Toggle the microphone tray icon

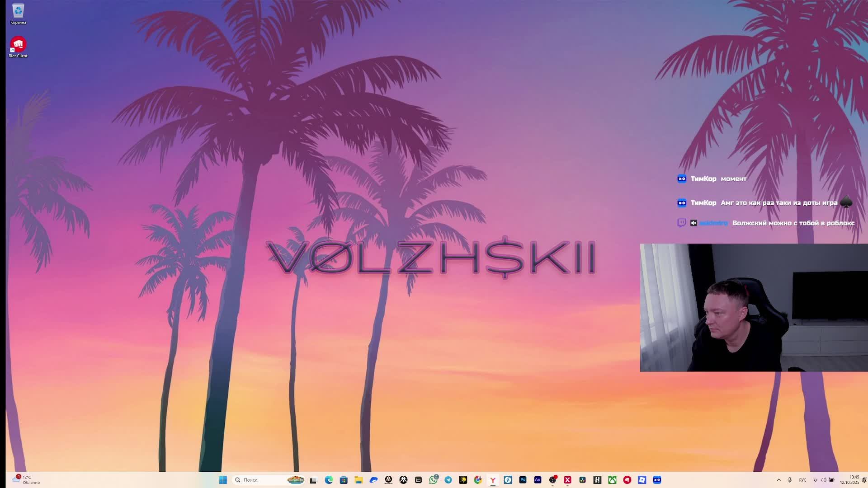click(790, 480)
